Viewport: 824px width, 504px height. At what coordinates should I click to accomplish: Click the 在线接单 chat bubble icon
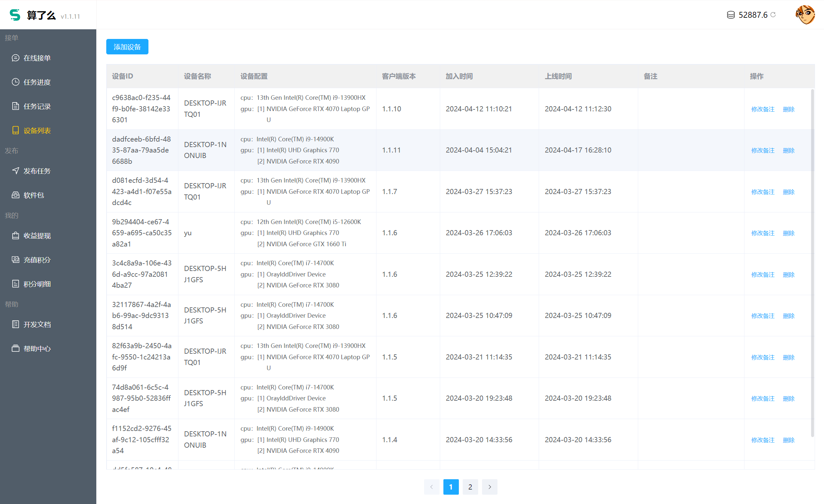tap(15, 58)
